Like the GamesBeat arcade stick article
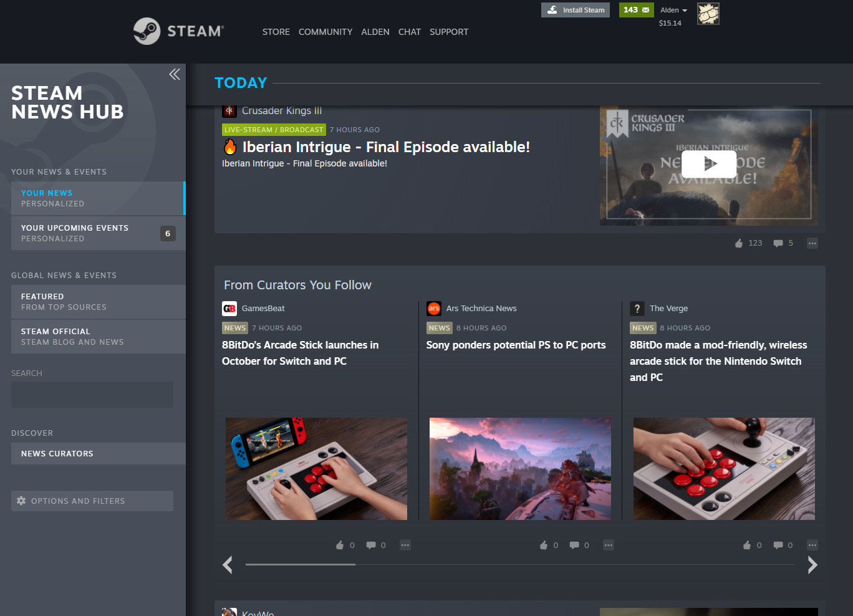This screenshot has width=853, height=616. click(x=340, y=544)
